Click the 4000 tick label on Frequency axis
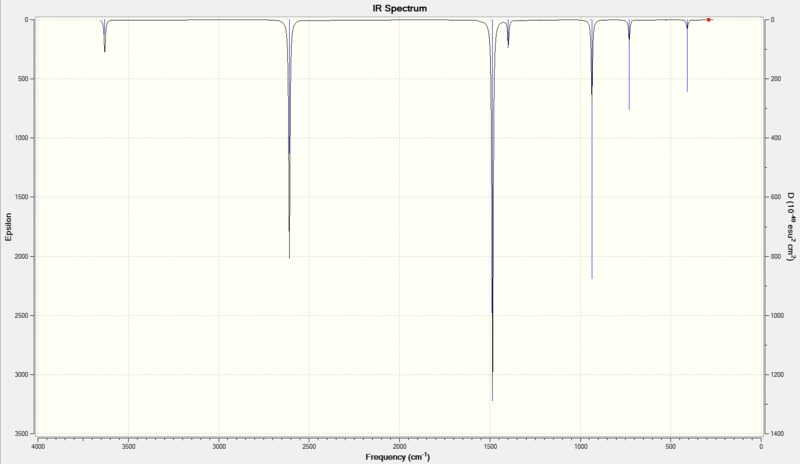The image size is (800, 464). pos(38,446)
